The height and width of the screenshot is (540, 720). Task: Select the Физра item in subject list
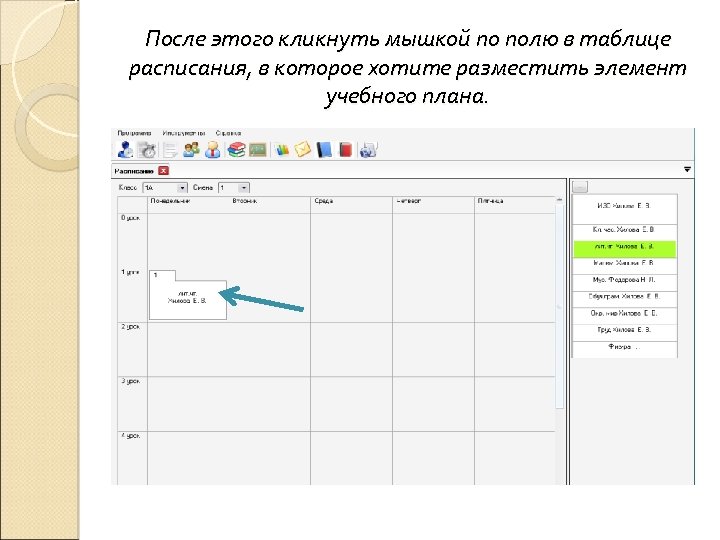coord(624,349)
